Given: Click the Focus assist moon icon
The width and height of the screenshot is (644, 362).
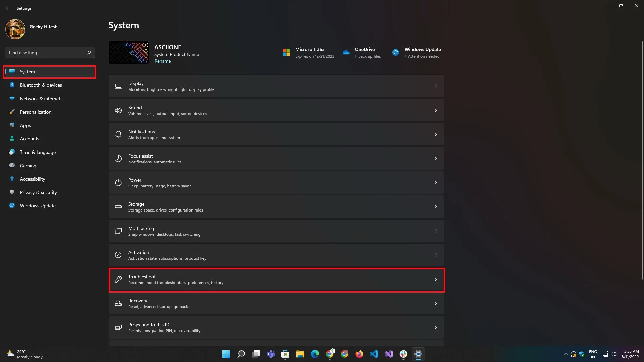Looking at the screenshot, I should click(x=118, y=159).
